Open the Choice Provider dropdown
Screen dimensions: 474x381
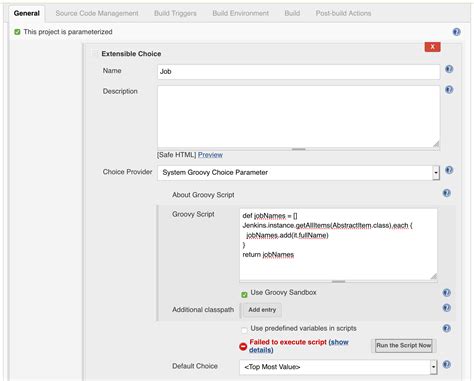298,173
